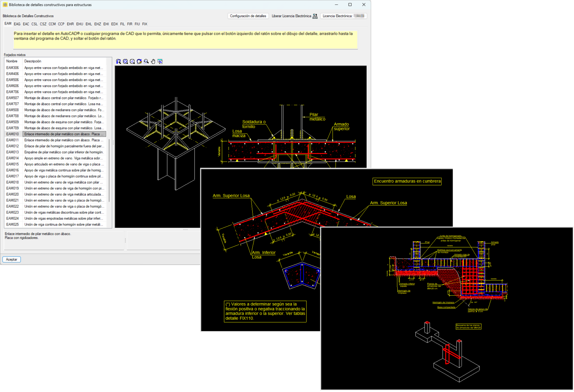Image resolution: width=574 pixels, height=392 pixels.
Task: Select the Zoom Previous tool
Action: (118, 61)
